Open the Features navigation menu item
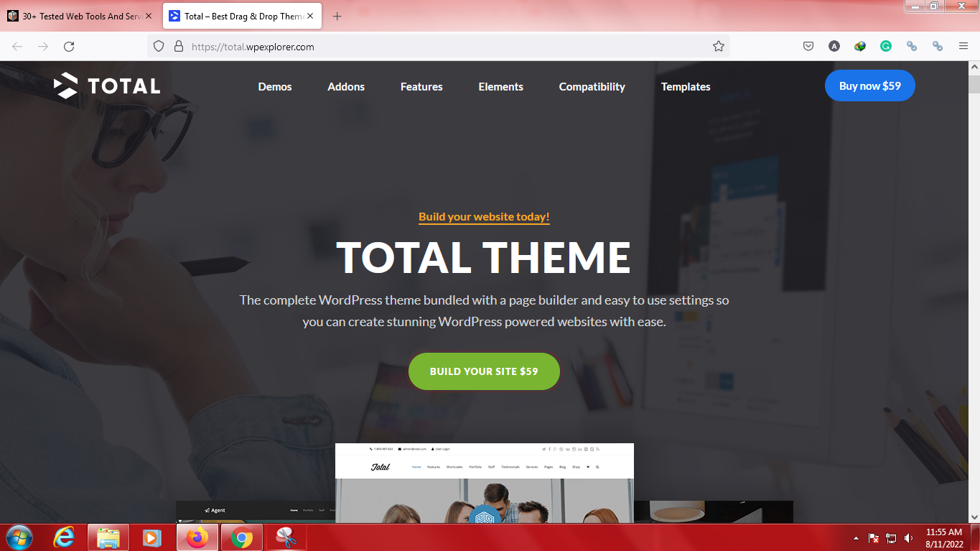980x551 pixels. pyautogui.click(x=421, y=87)
